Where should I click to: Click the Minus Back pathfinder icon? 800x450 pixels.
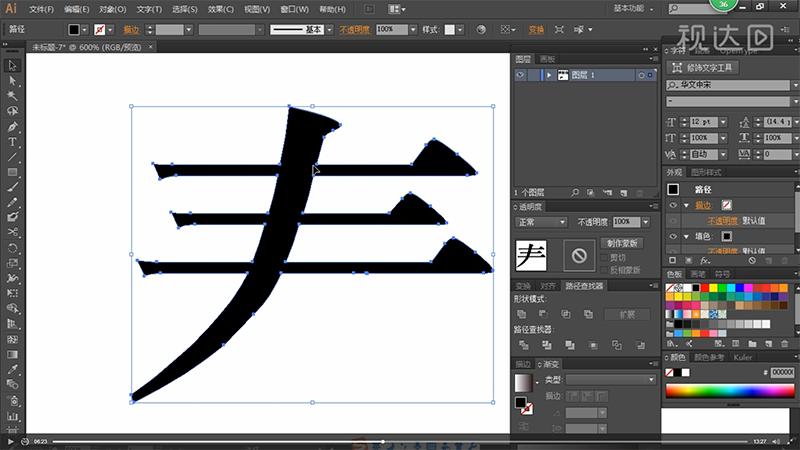[640, 345]
